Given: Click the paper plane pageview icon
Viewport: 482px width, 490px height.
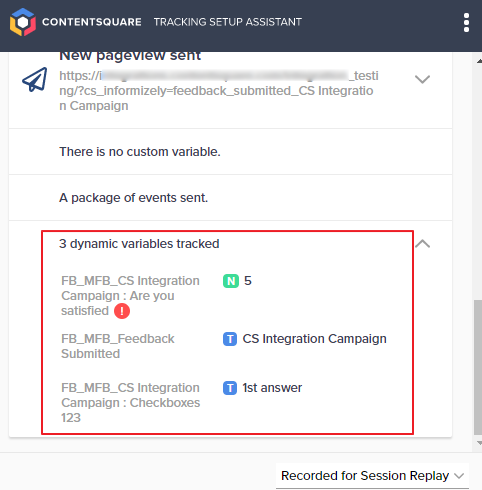Looking at the screenshot, I should tap(35, 80).
